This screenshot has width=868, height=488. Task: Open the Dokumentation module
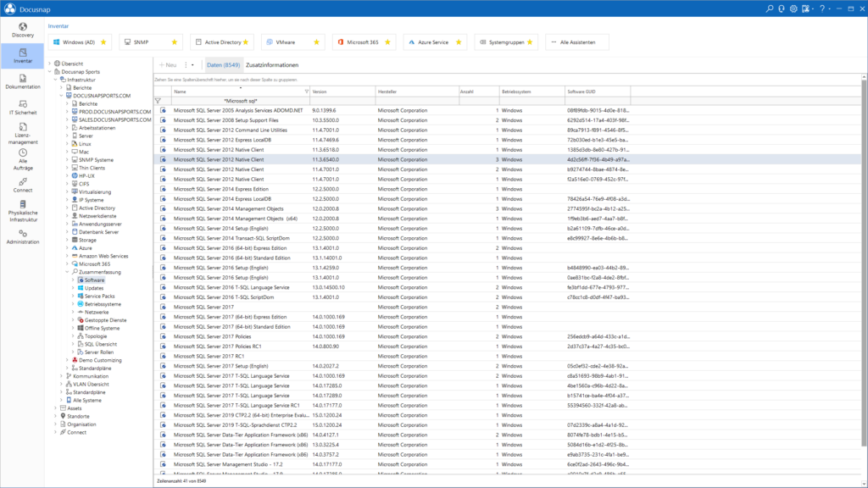22,80
